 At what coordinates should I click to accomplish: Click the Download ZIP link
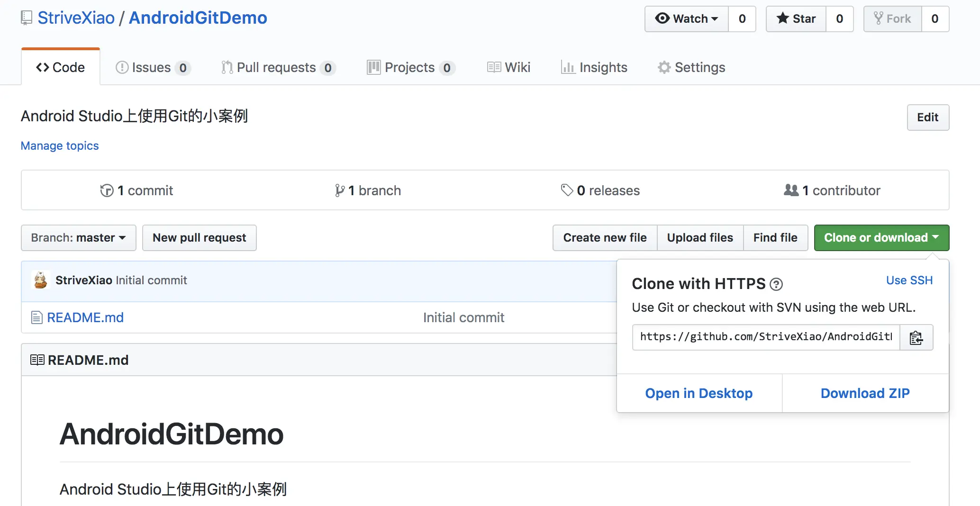(x=865, y=393)
